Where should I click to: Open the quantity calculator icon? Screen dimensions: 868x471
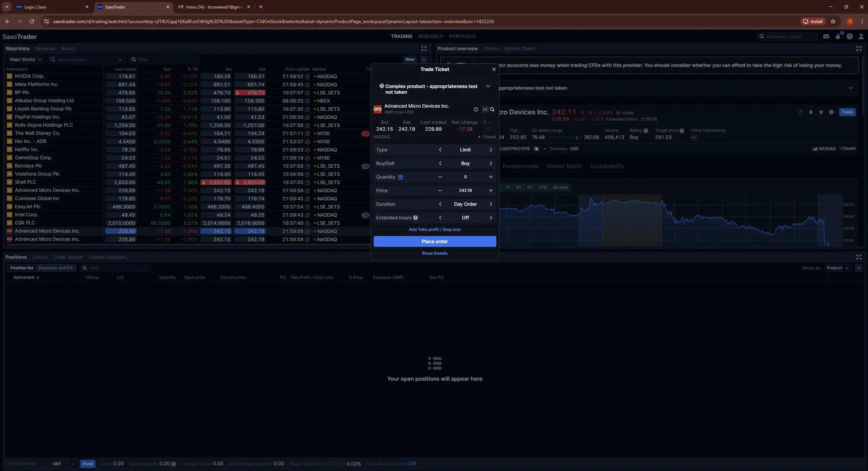coord(401,177)
